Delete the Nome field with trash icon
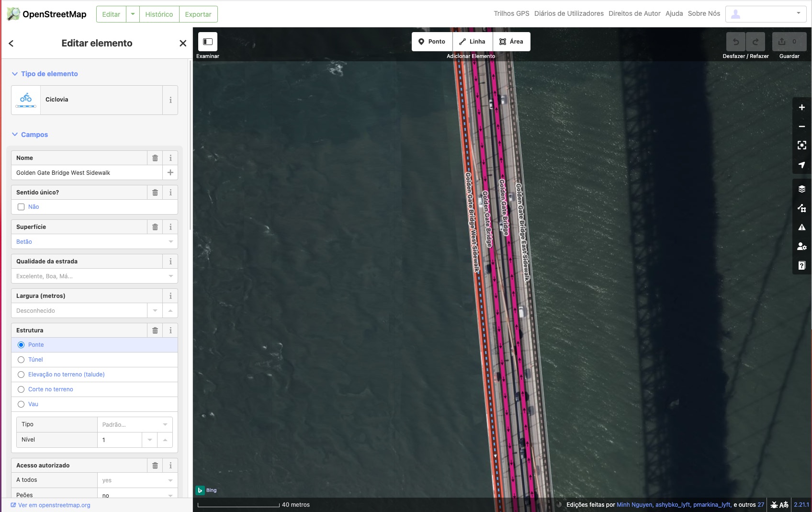This screenshot has height=512, width=812. coord(155,158)
